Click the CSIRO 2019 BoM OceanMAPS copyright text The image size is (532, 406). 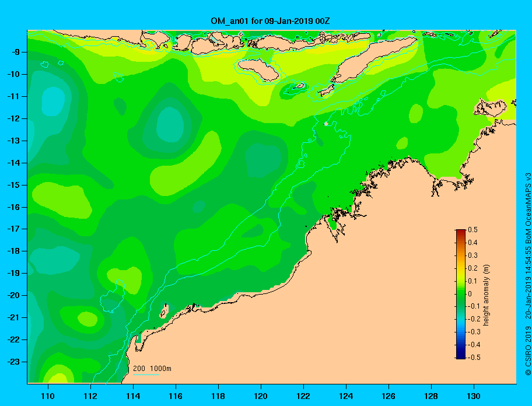[x=528, y=274]
